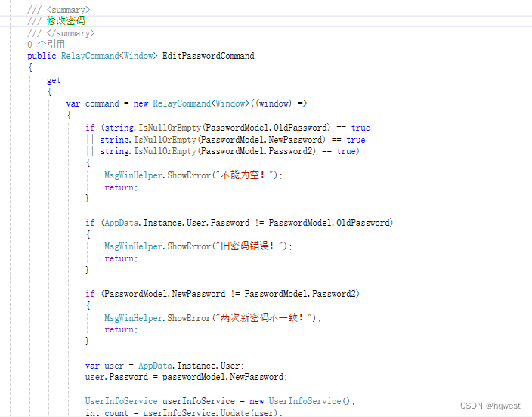The width and height of the screenshot is (532, 417).
Task: Click 'return;' below the 两次新密码不一致 error
Action: click(x=121, y=329)
